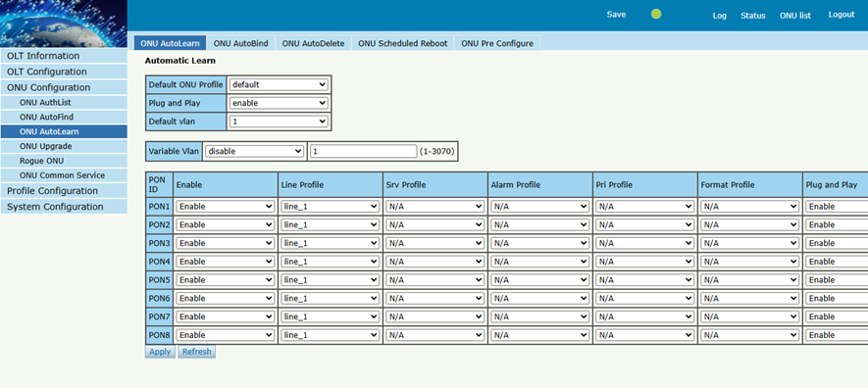868x388 pixels.
Task: Open the PON6 Line Profile dropdown
Action: tap(330, 299)
